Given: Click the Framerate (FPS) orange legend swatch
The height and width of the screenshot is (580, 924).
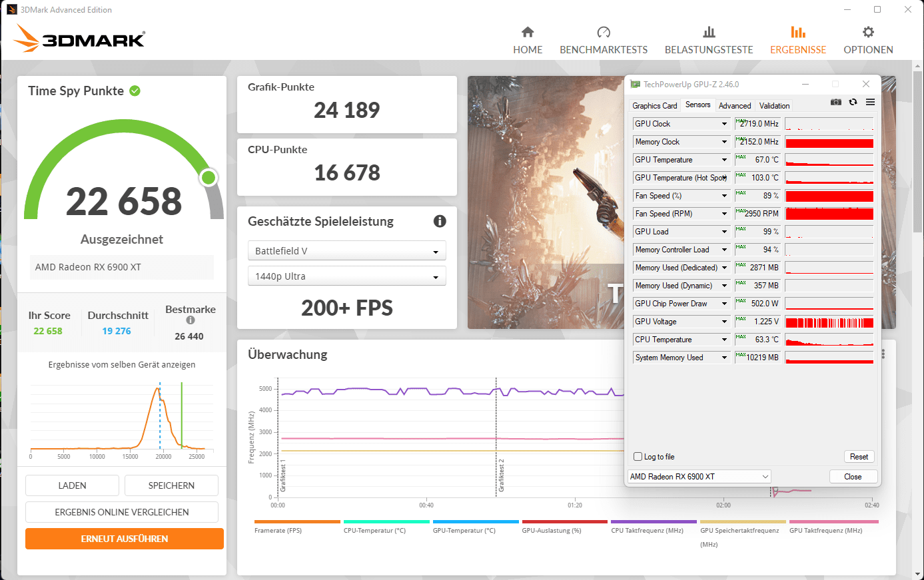Looking at the screenshot, I should pyautogui.click(x=297, y=521).
